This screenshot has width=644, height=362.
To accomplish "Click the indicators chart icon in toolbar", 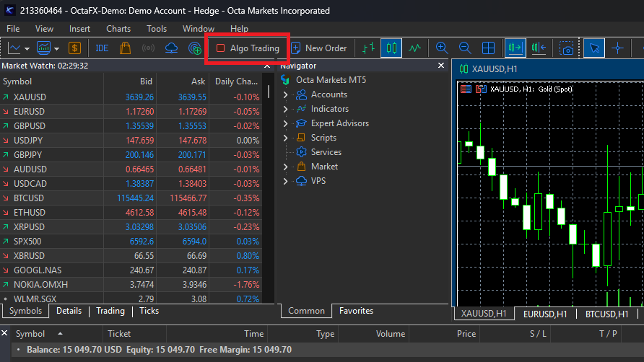I will point(43,48).
